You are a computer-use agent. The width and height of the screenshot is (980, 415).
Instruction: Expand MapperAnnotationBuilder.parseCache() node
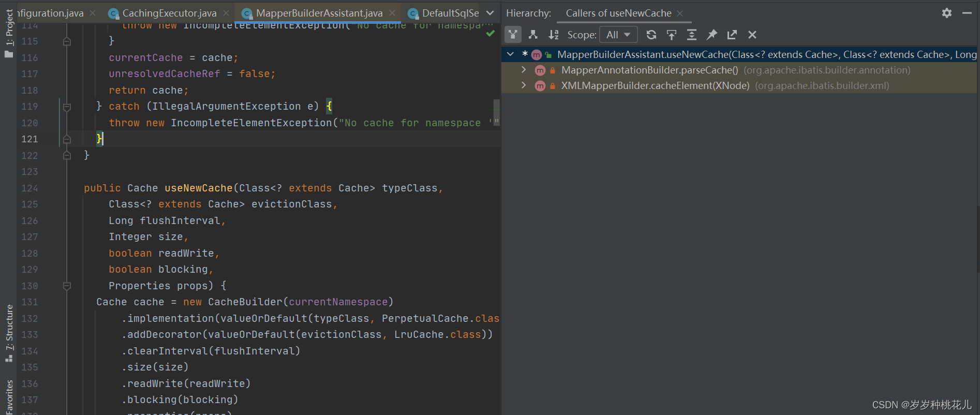tap(524, 70)
